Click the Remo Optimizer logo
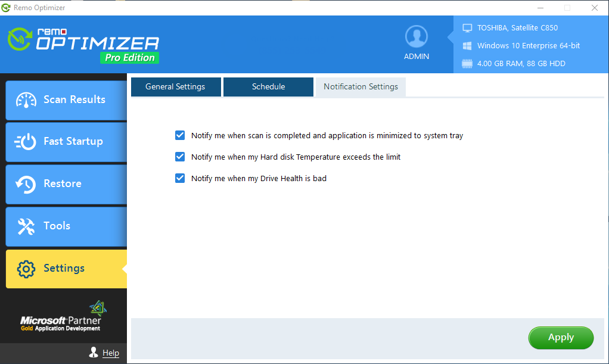Viewport: 609px width, 364px height. click(x=83, y=44)
